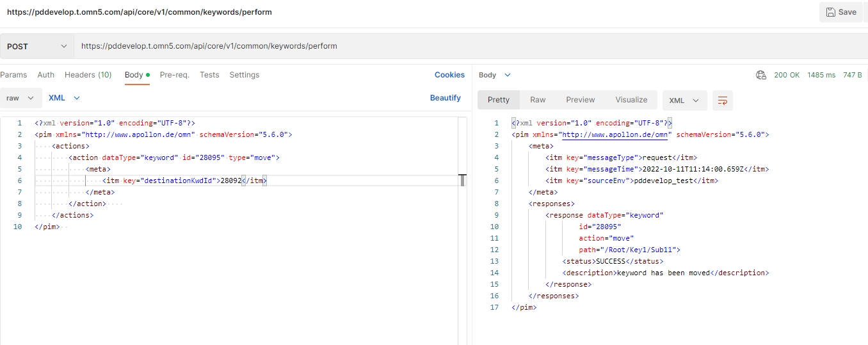Switch response view to Raw
The width and height of the screenshot is (868, 345).
coord(538,100)
